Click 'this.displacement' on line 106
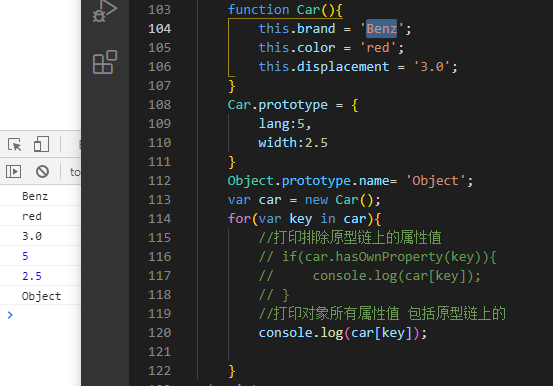The image size is (553, 386). tap(324, 67)
